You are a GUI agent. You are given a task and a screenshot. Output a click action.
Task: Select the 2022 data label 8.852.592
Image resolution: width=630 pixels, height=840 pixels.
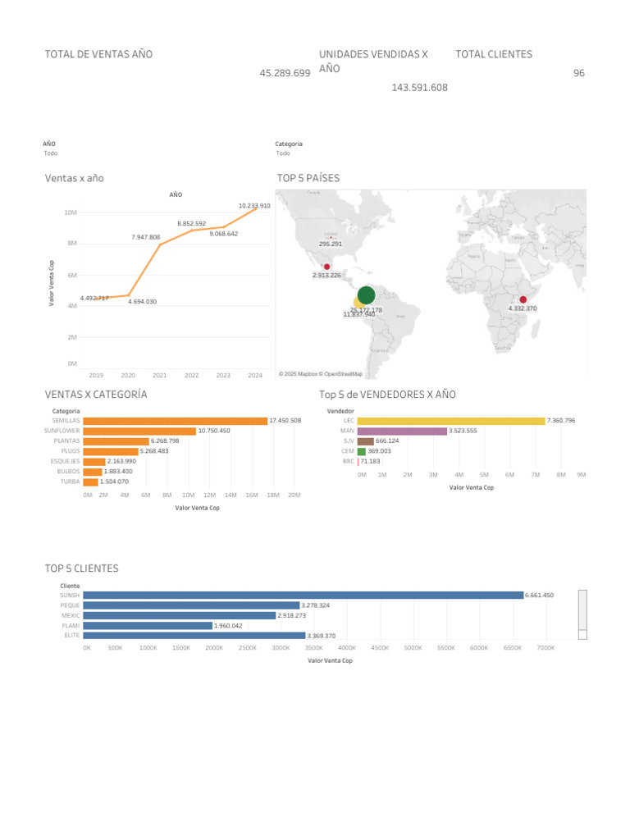click(192, 223)
